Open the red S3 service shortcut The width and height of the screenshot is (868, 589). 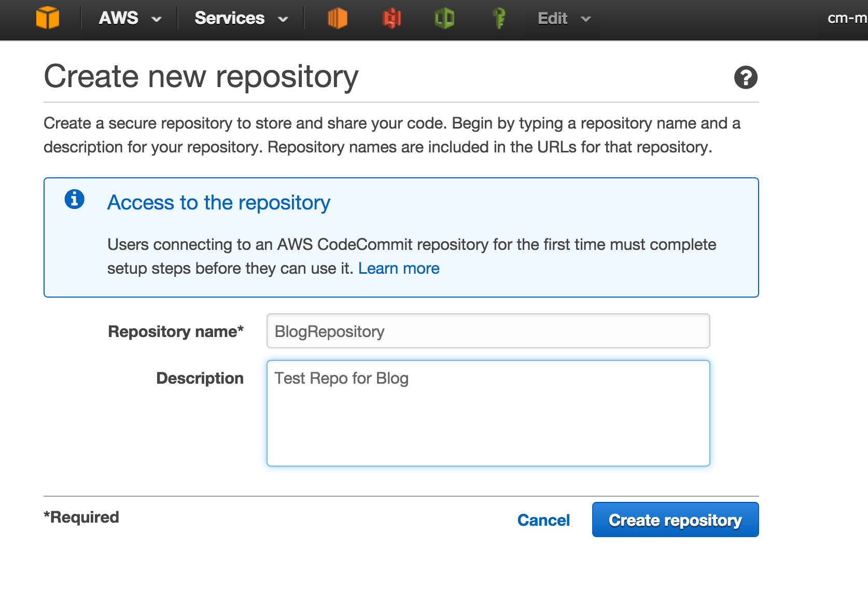(x=391, y=19)
